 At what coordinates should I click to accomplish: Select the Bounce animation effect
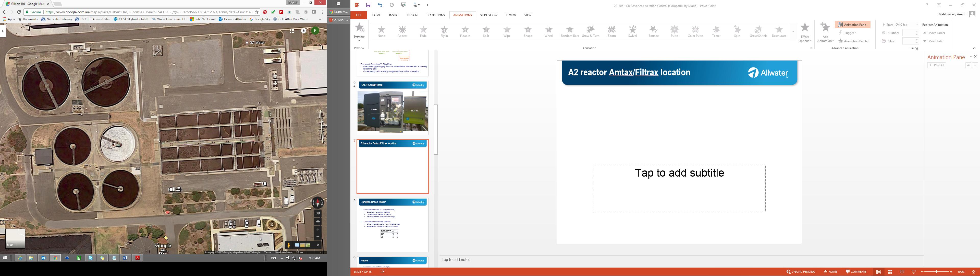pos(653,32)
